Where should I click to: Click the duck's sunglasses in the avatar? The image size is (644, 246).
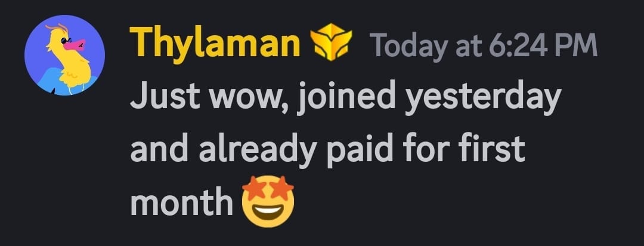point(66,41)
